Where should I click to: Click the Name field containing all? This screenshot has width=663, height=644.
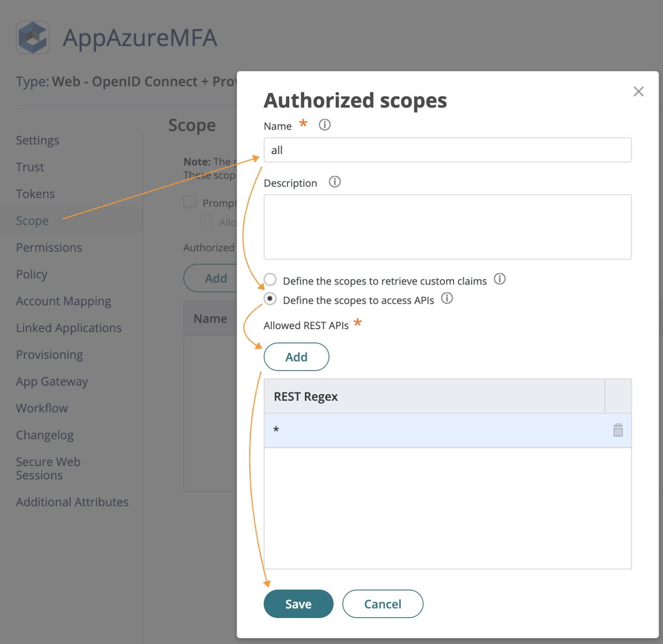tap(448, 150)
